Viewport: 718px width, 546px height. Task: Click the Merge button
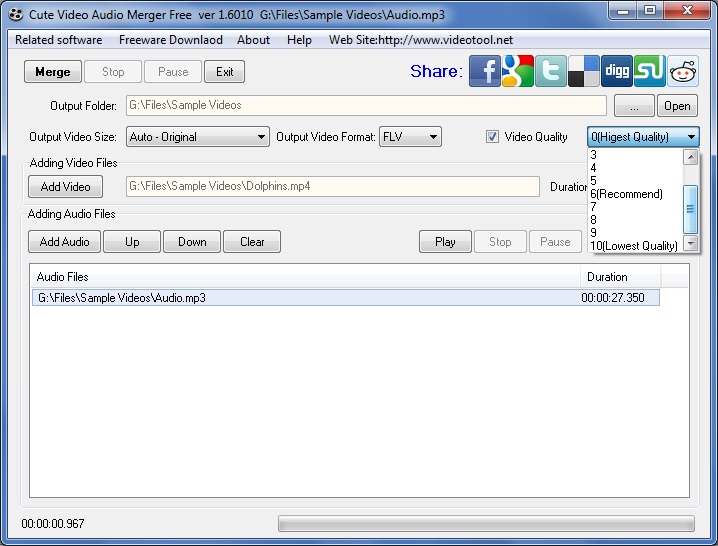point(53,71)
